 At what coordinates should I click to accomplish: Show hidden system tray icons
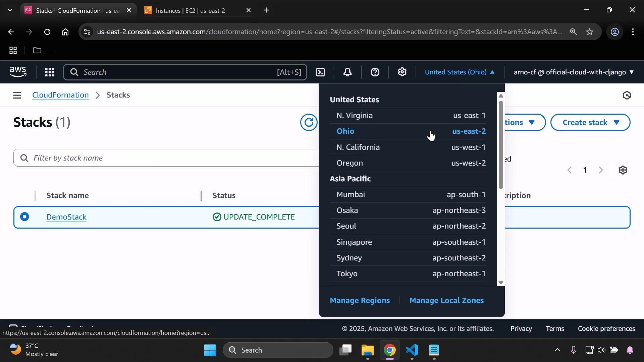[557, 350]
